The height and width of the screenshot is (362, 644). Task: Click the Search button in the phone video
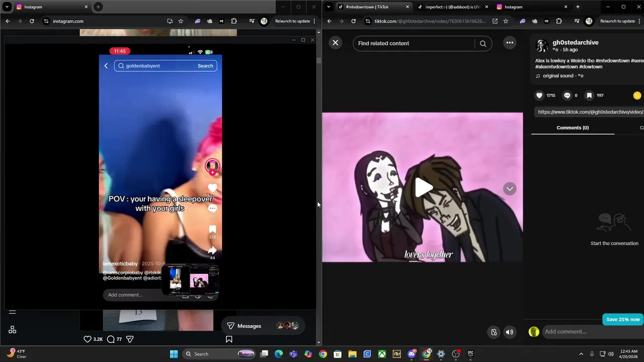click(x=205, y=66)
